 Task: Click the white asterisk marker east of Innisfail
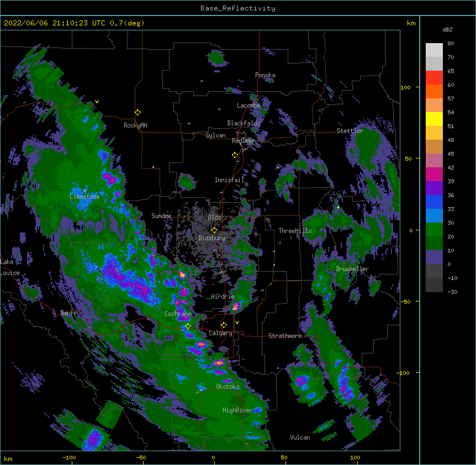[277, 167]
